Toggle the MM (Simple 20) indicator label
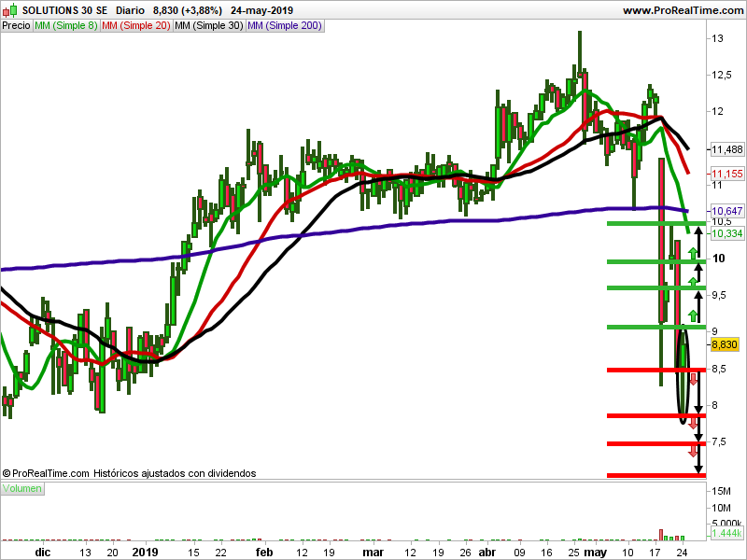The image size is (747, 560). (135, 25)
